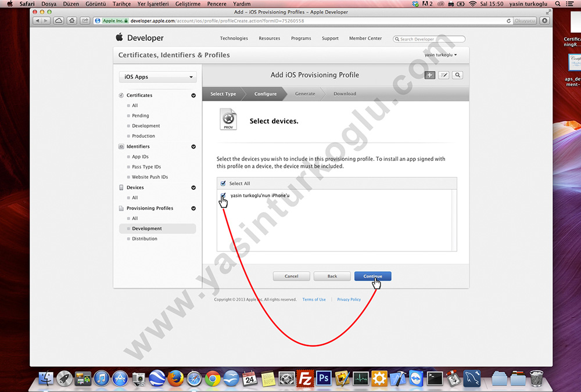Click in the Search Developer field

(429, 39)
